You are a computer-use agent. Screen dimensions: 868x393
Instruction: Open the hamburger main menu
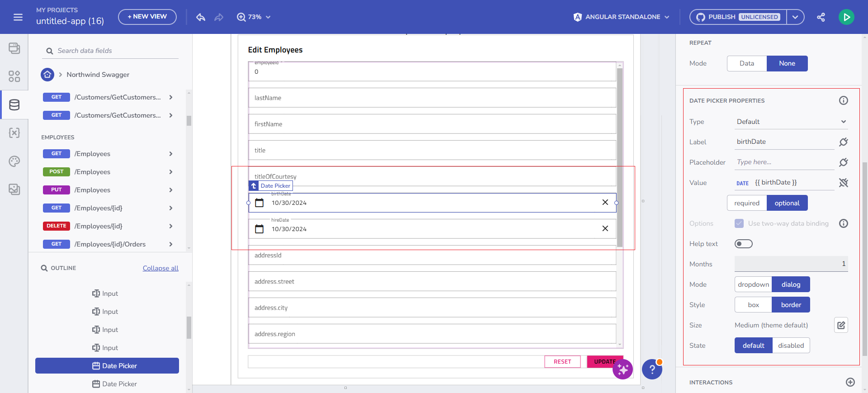pyautogui.click(x=18, y=17)
